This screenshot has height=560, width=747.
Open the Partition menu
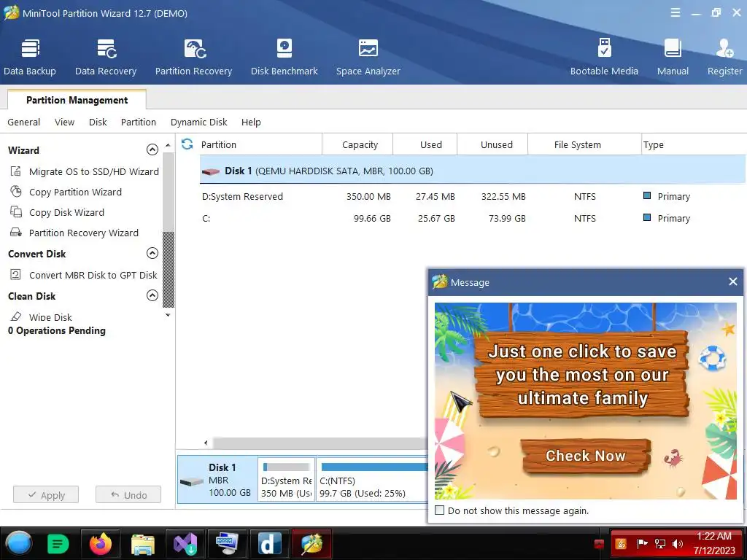[x=138, y=122]
